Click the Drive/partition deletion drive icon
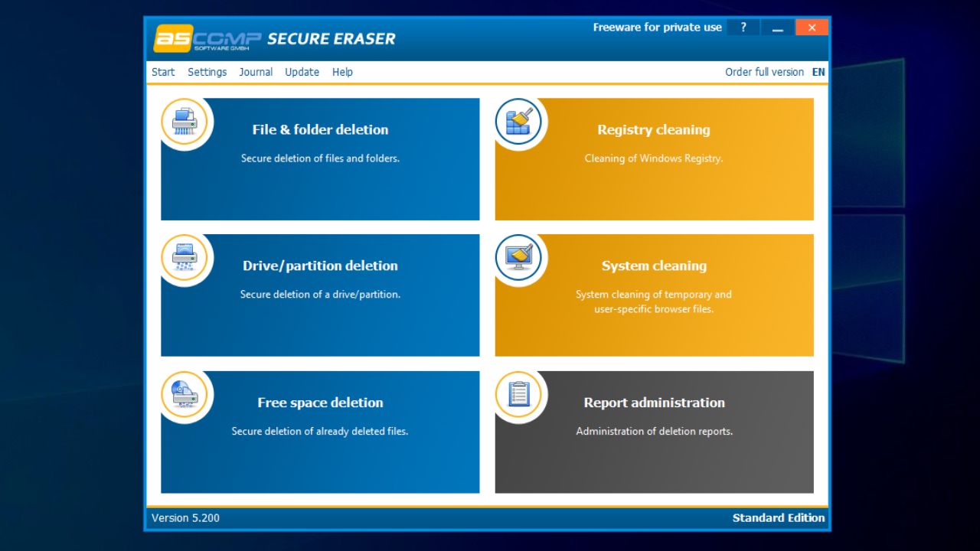 (x=185, y=257)
